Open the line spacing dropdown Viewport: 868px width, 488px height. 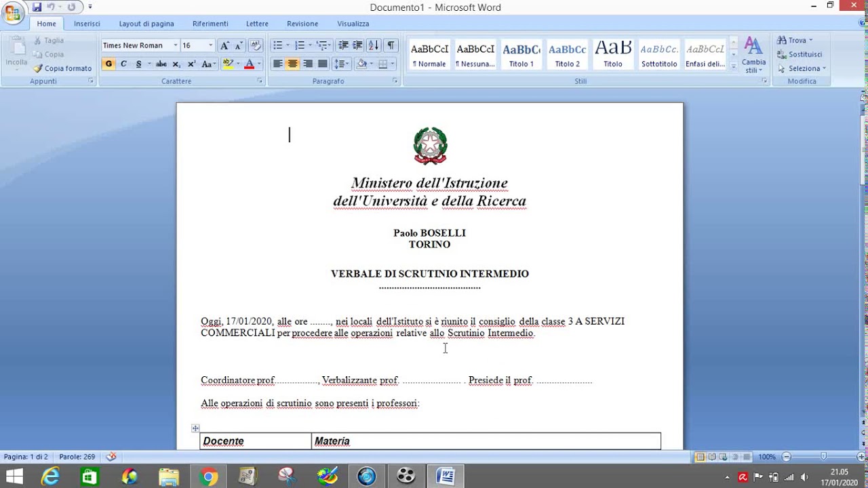[342, 64]
